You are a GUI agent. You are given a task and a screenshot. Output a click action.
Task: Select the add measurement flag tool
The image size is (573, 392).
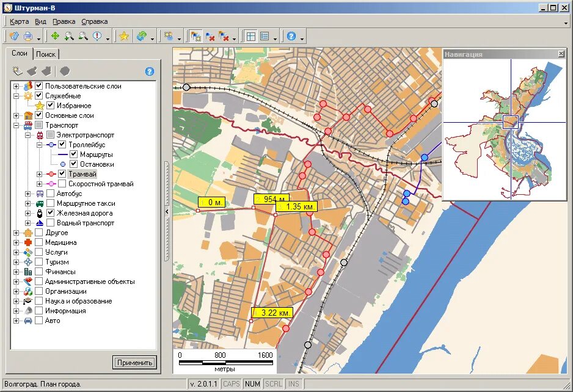coord(195,36)
